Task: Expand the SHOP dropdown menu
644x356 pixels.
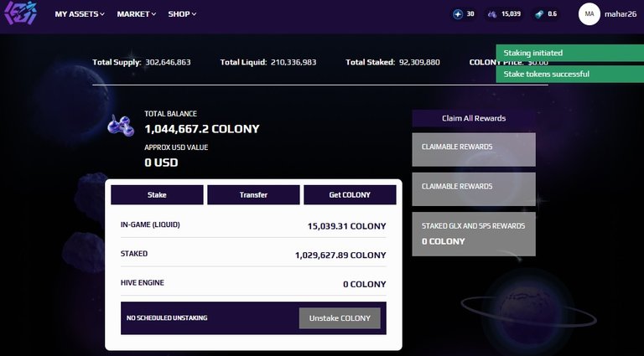Action: [182, 14]
